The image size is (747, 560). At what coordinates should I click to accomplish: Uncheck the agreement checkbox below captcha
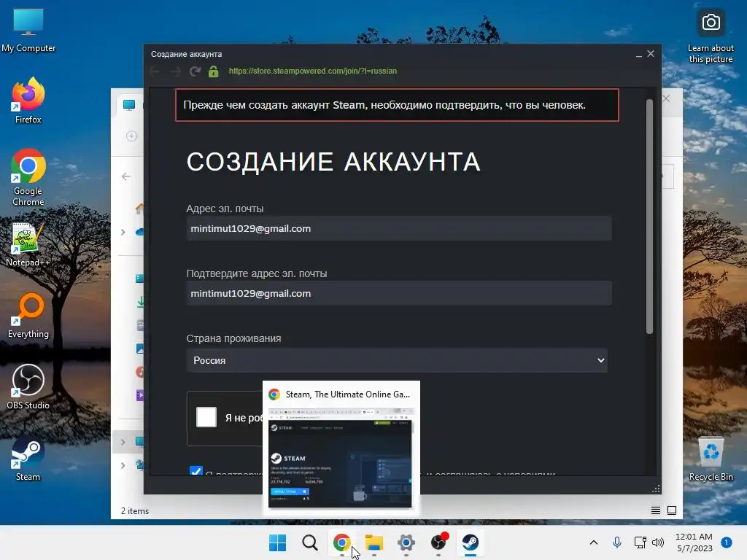coord(196,470)
